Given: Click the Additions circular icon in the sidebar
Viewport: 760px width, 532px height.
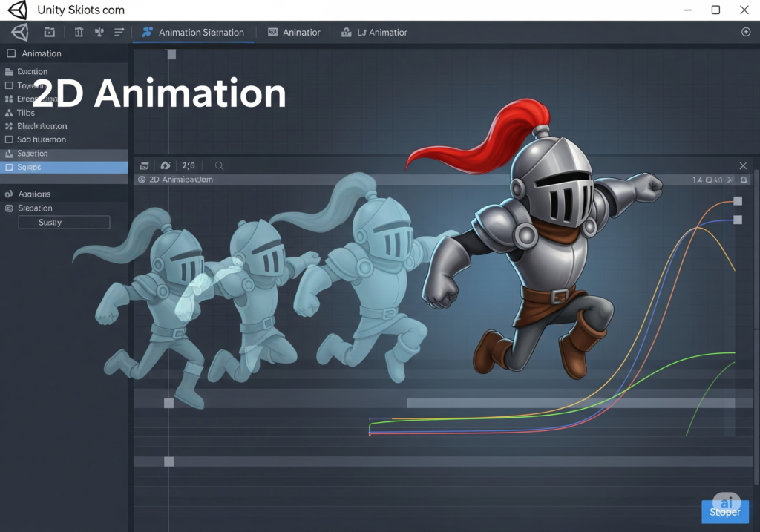Looking at the screenshot, I should point(9,194).
